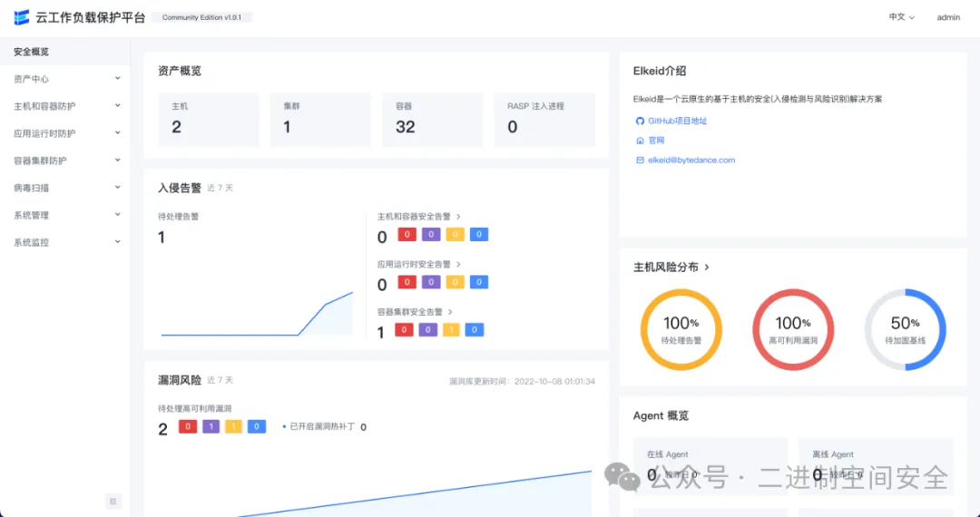Open the 中文 language dropdown
The image size is (980, 517).
pyautogui.click(x=901, y=17)
